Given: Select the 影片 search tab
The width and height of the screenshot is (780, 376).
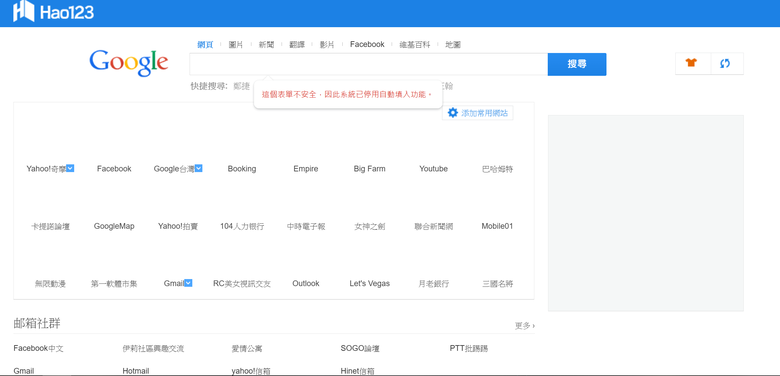Looking at the screenshot, I should (x=327, y=44).
